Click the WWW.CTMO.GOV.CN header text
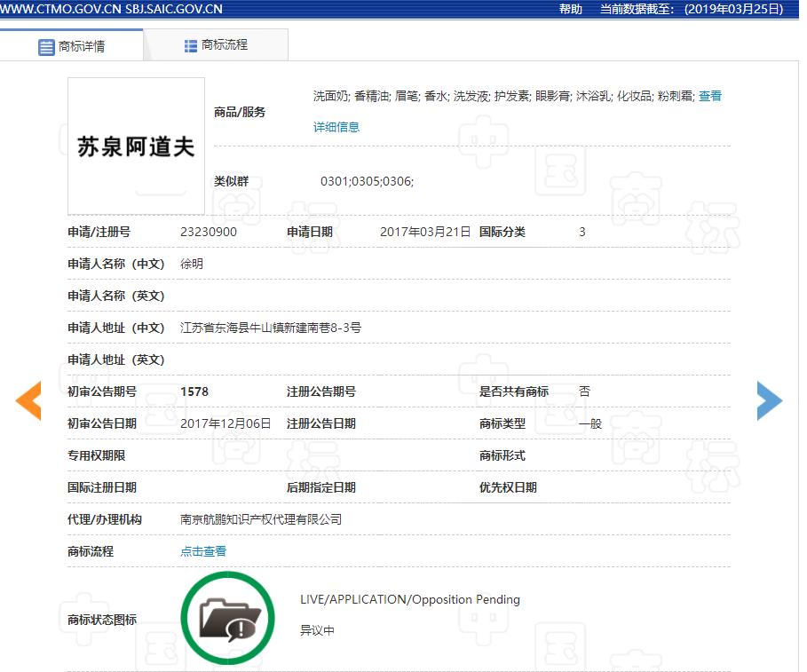The height and width of the screenshot is (672, 807). tap(60, 9)
